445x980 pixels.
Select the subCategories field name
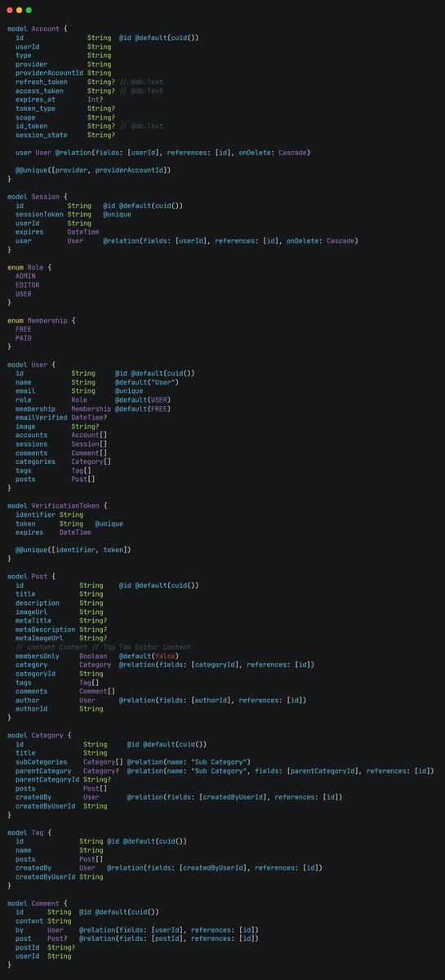tap(42, 762)
